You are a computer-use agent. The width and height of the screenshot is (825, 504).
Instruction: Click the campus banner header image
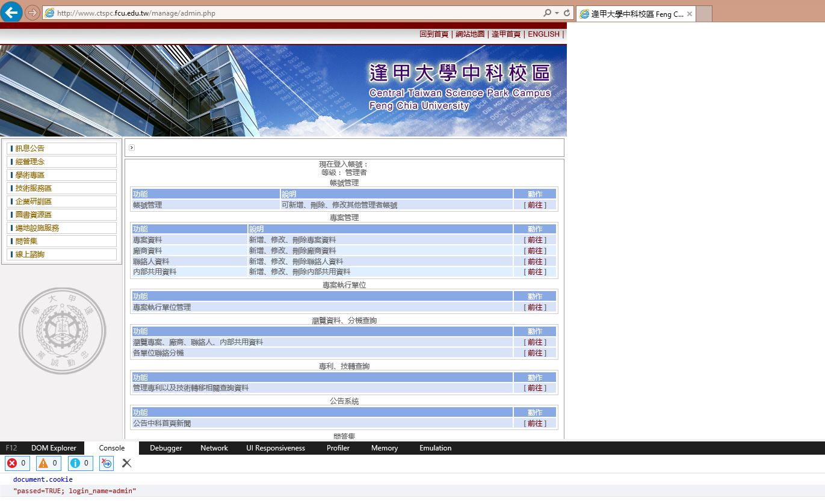pyautogui.click(x=283, y=90)
